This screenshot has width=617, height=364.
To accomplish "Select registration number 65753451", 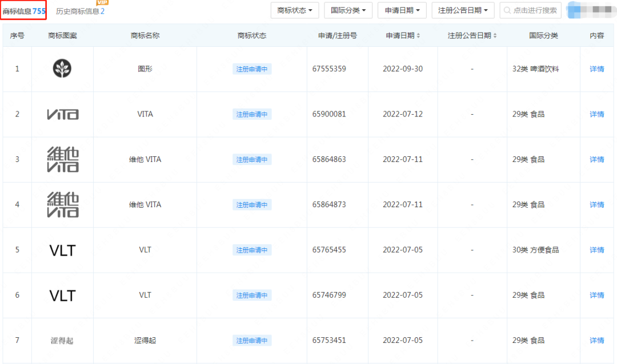I will (329, 340).
